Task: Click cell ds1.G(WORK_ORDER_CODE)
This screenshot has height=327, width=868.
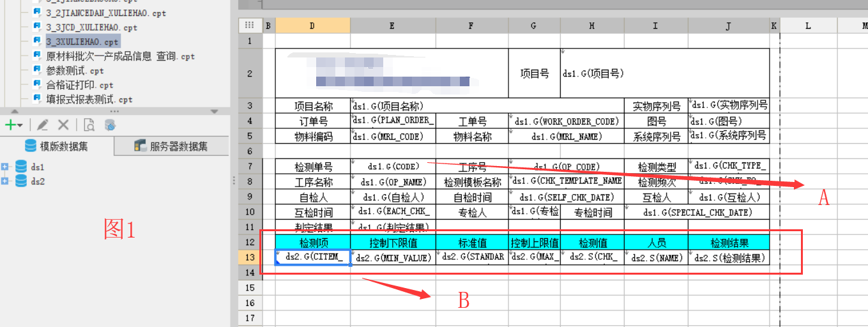Action: pos(567,121)
